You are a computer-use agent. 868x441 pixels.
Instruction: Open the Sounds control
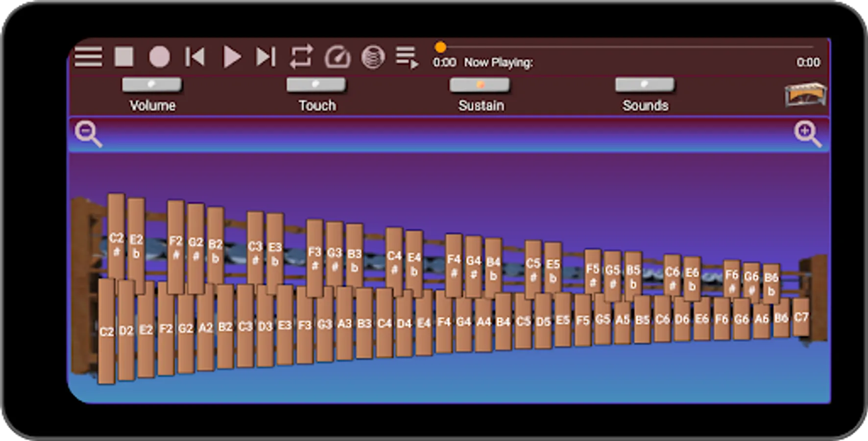click(645, 84)
